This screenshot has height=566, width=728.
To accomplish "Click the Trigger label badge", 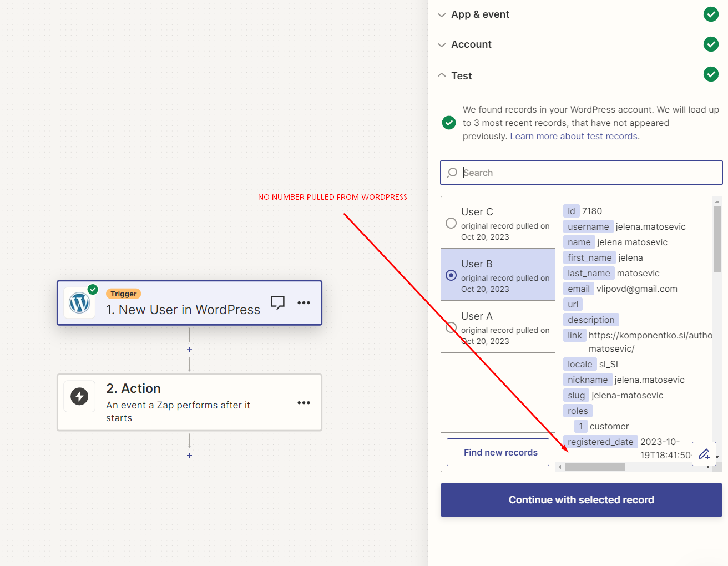I will pyautogui.click(x=123, y=294).
